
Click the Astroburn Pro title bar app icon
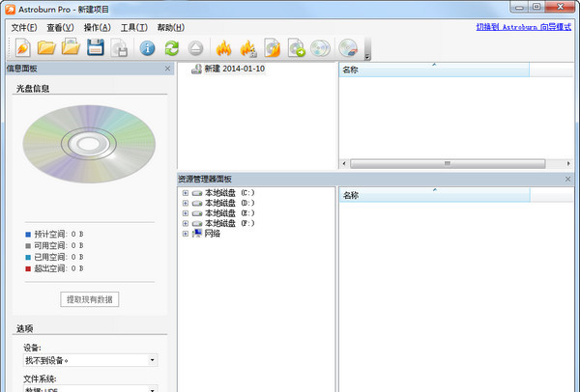(11, 10)
